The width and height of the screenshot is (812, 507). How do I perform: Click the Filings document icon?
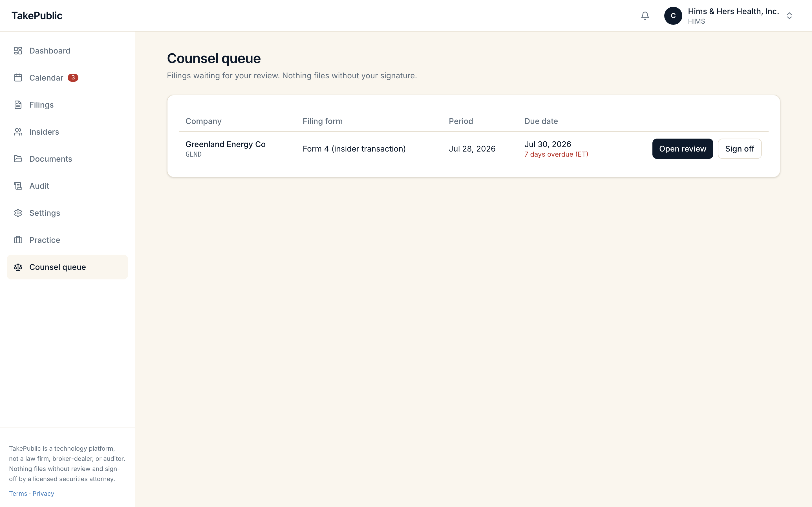(18, 104)
